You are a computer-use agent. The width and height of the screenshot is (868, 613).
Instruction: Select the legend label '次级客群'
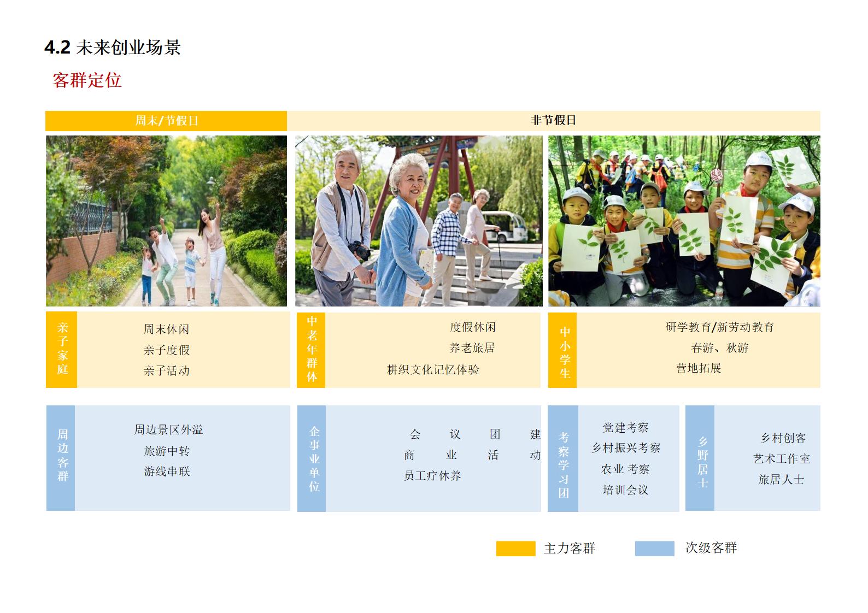point(711,548)
